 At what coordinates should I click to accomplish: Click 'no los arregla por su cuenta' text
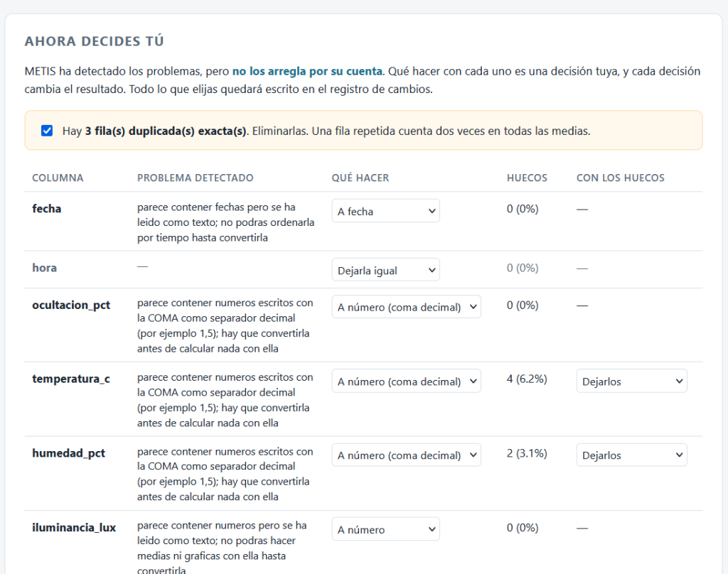pos(307,71)
